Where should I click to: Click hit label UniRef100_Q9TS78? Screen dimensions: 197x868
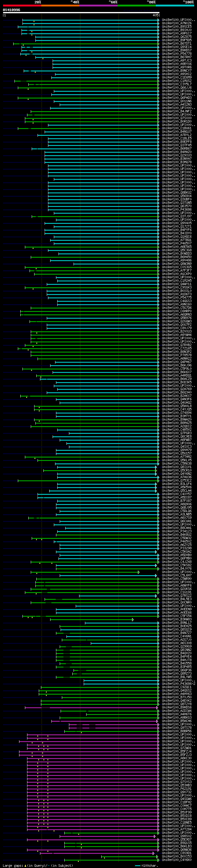tap(176, 728)
